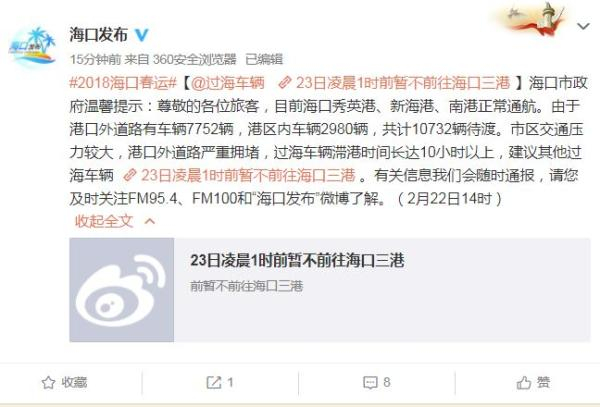Click the link card subtitle 前暂不前往海口三港
The height and width of the screenshot is (407, 600).
tap(246, 286)
